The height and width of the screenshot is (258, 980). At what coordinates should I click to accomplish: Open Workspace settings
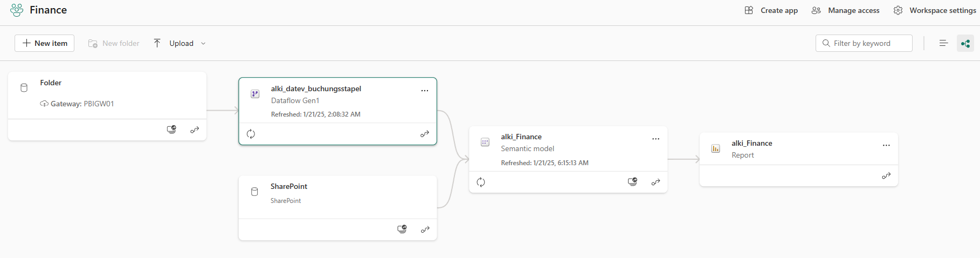pos(935,10)
